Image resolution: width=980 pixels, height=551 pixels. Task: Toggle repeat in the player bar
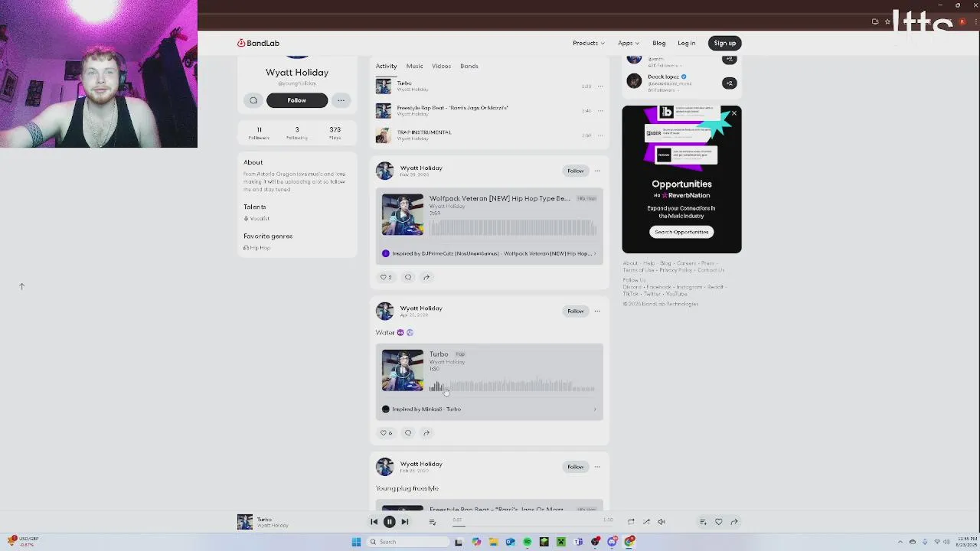point(631,522)
